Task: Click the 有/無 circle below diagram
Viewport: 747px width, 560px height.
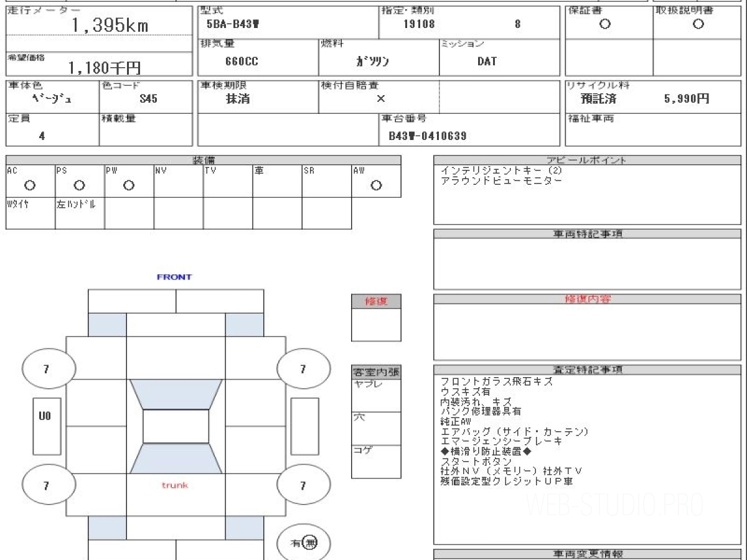Action: coord(304,543)
